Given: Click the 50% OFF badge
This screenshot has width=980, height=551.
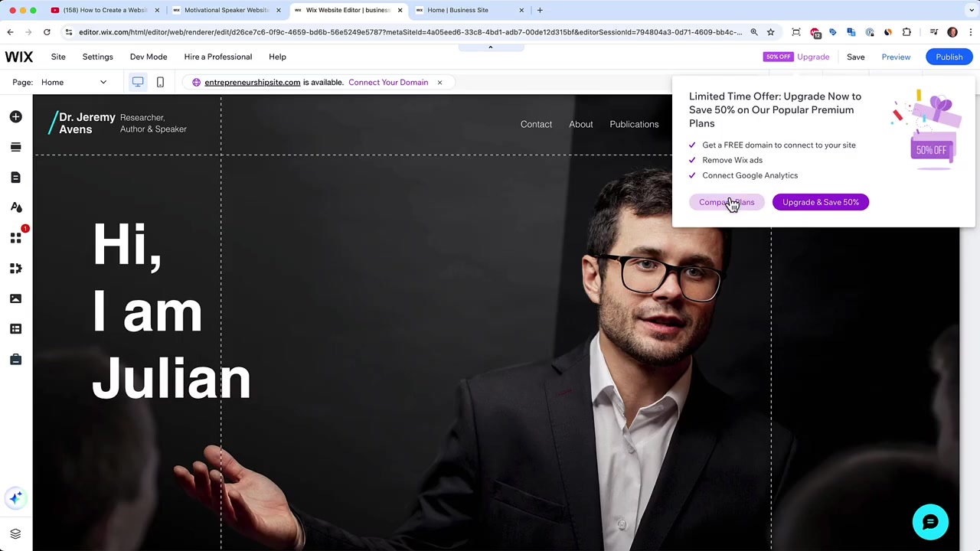Looking at the screenshot, I should point(778,57).
